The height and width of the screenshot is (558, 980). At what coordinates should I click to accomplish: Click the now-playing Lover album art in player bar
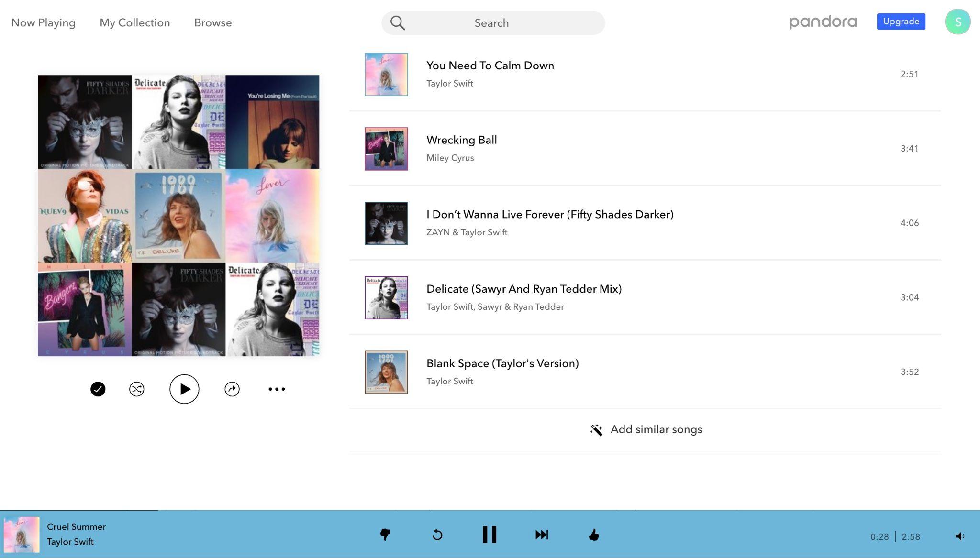(x=22, y=535)
